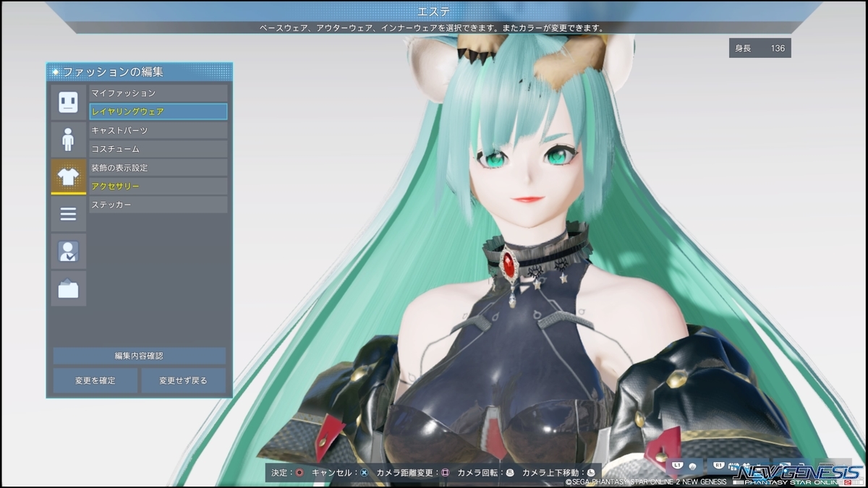Confirm changes with 変更を確定 button

tap(95, 380)
